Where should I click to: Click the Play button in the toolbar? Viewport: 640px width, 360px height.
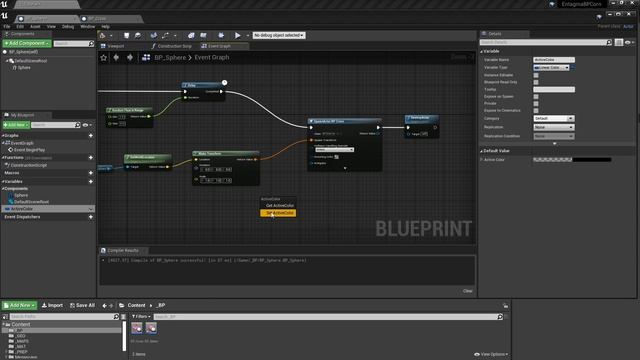[x=238, y=36]
